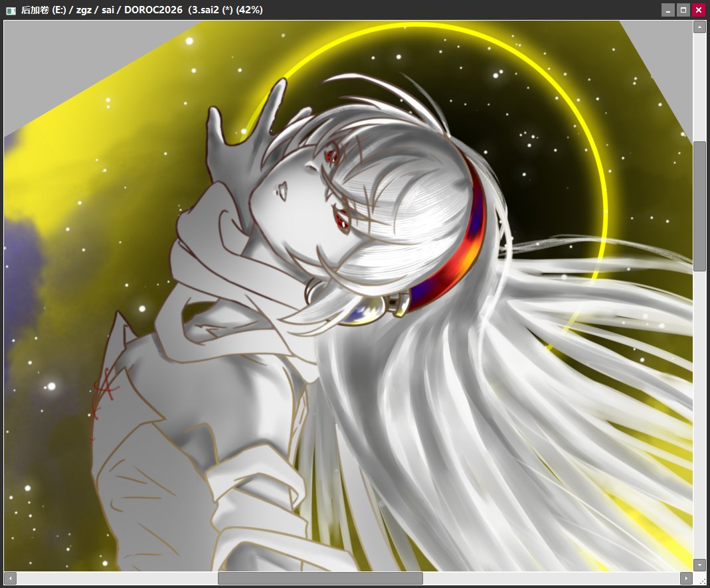Viewport: 710px width, 588px height.
Task: Click the title text "DOROC2026 (3.sai2 (*) (42%)"
Action: click(193, 10)
